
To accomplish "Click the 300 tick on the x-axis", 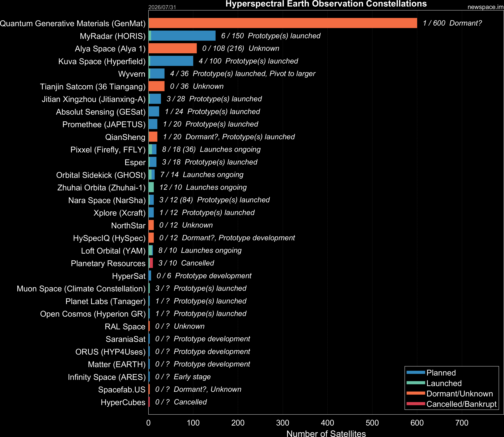I will tap(283, 423).
